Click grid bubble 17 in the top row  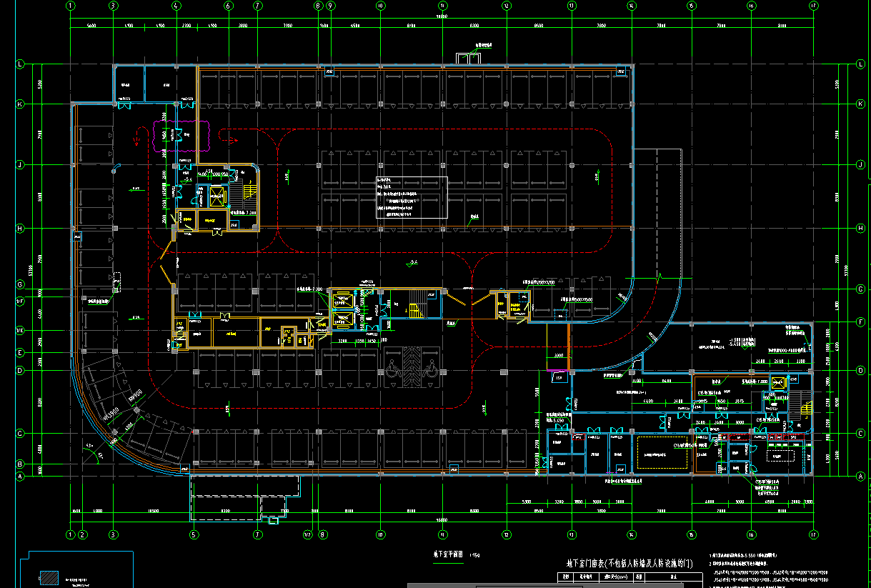coord(812,6)
